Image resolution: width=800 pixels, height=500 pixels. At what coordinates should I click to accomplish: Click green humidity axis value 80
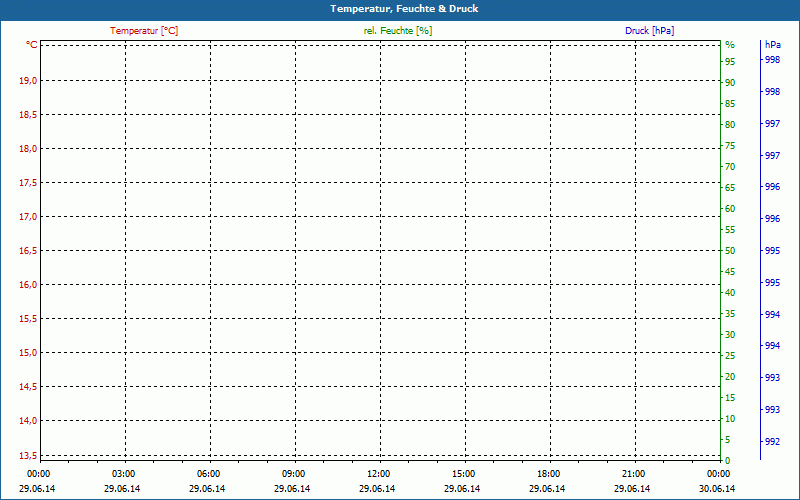click(x=730, y=124)
